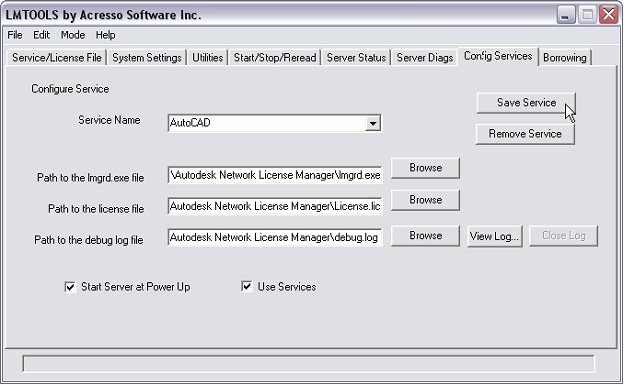Click the 'Path to the lmgrd.exe file' label
The height and width of the screenshot is (385, 624).
[x=90, y=178]
